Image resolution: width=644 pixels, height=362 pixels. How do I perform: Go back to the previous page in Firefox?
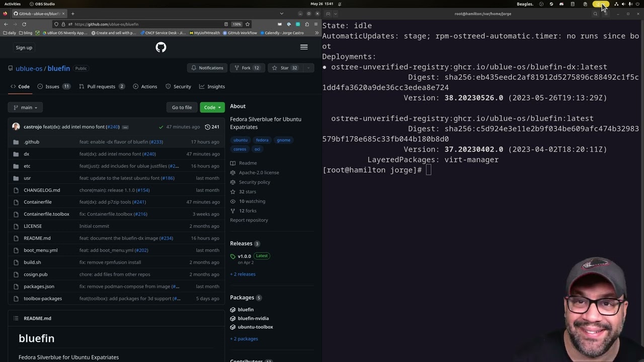[6, 24]
